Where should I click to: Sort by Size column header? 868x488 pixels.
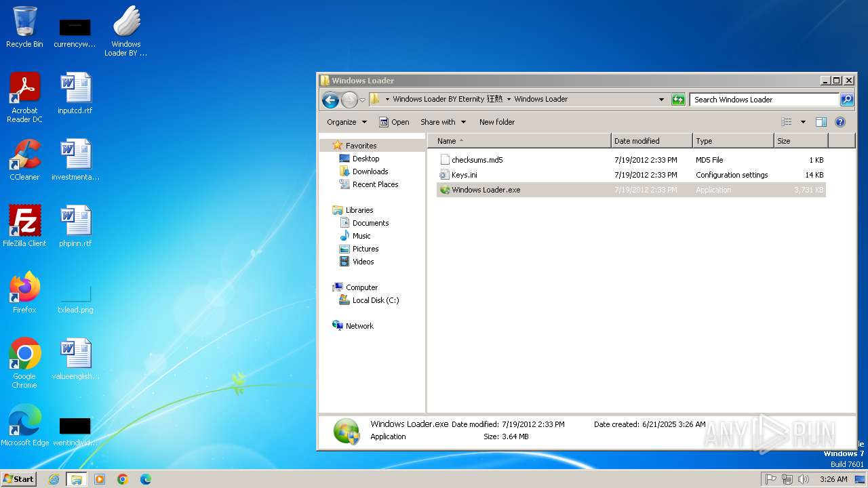pos(801,141)
